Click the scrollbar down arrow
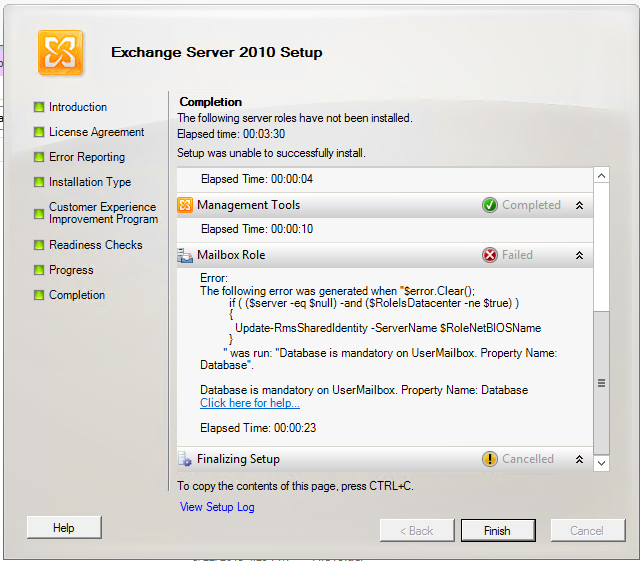 tap(601, 463)
